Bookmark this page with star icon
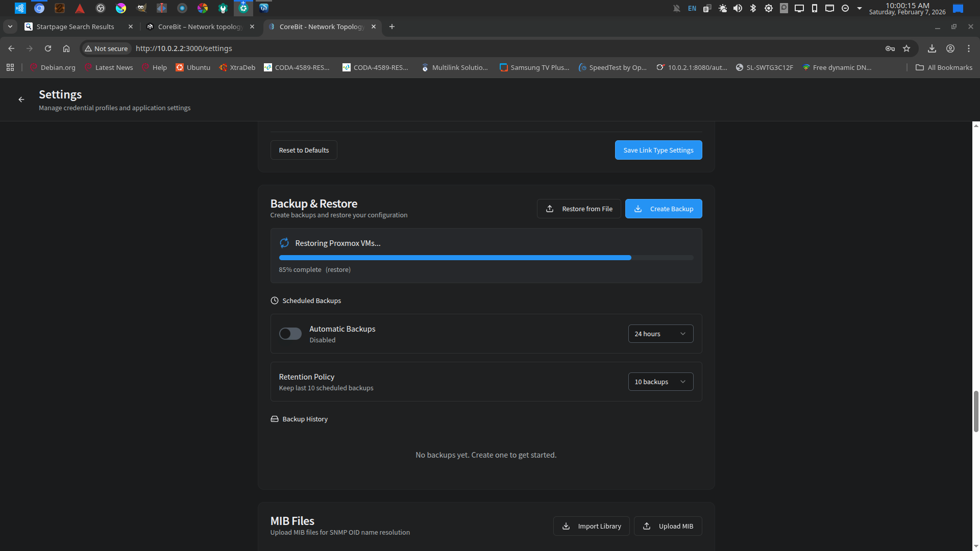This screenshot has height=551, width=980. (906, 48)
